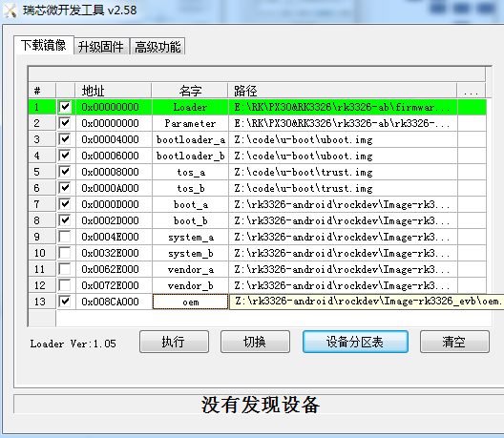Uncheck the Parameter row checkbox
This screenshot has height=438, width=504.
(65, 123)
